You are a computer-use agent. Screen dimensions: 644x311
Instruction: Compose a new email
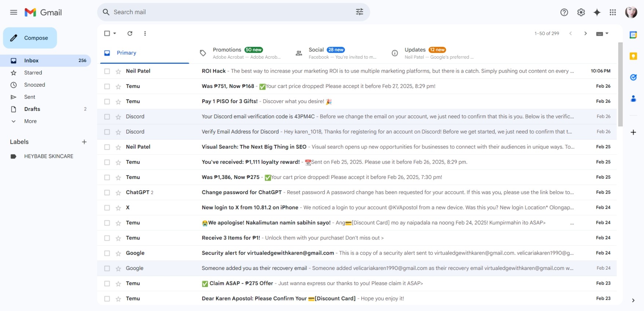[30, 38]
